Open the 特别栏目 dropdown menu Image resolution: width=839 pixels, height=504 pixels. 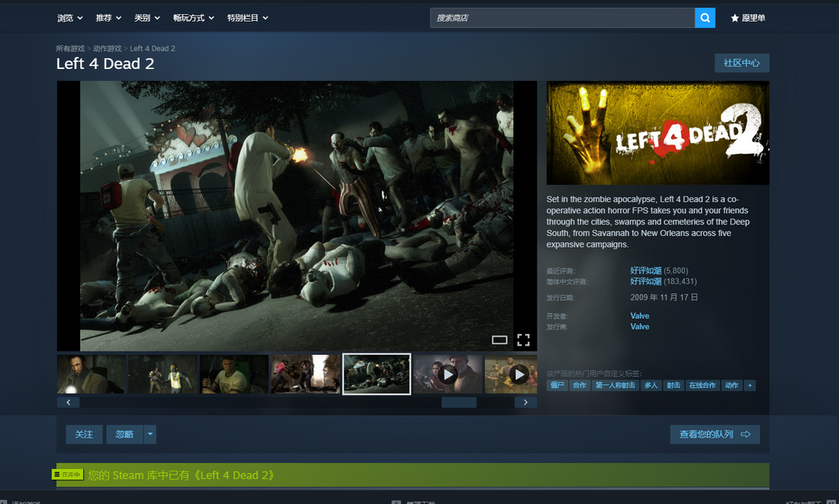pyautogui.click(x=248, y=18)
